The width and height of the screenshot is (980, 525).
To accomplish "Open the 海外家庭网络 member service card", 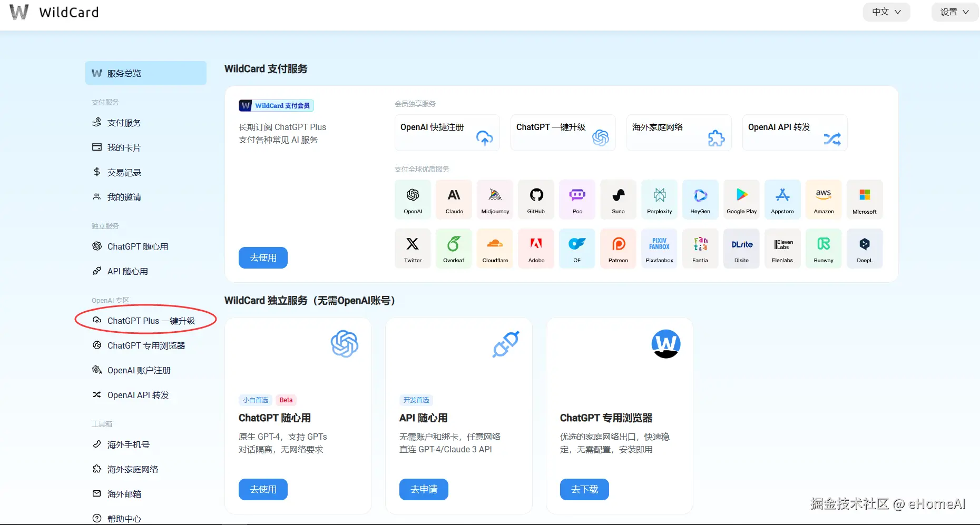I will click(679, 133).
